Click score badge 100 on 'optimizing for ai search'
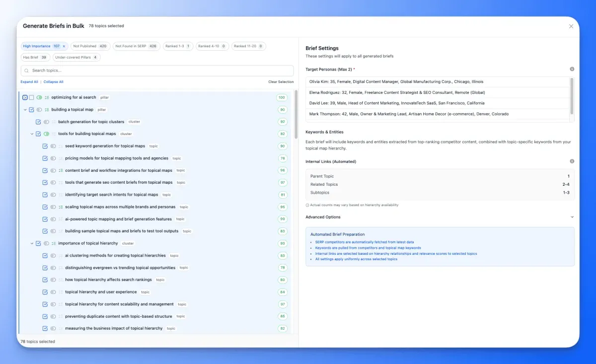The image size is (596, 364). tap(282, 97)
